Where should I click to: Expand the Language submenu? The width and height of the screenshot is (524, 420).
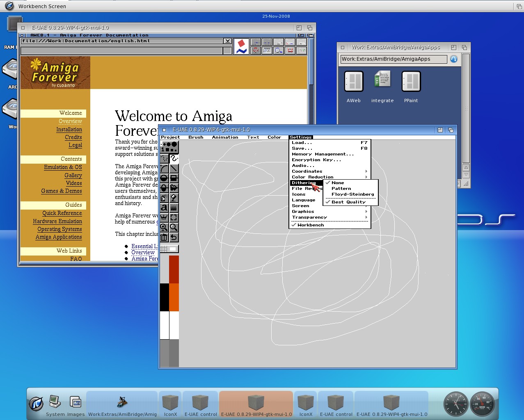307,200
